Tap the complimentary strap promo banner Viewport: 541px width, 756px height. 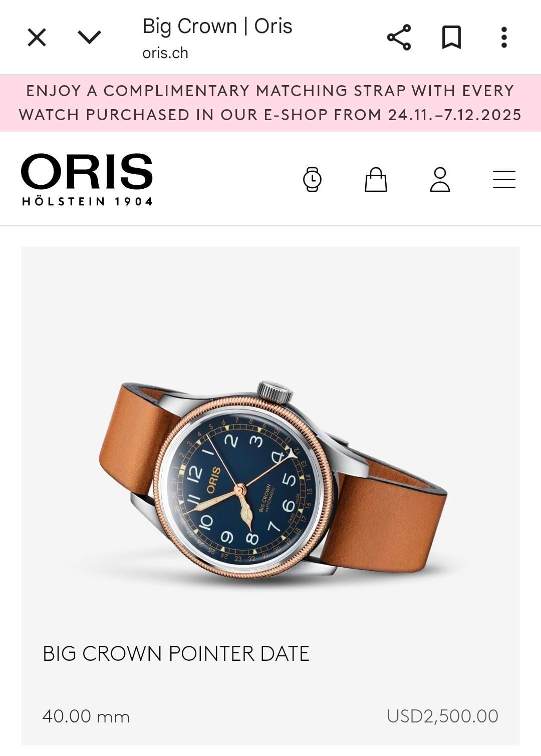(x=270, y=103)
